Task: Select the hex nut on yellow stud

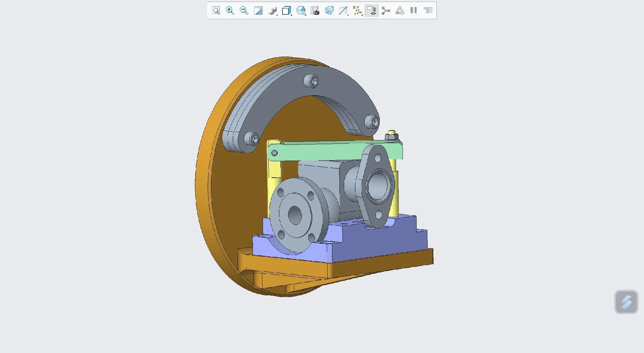Action: point(391,137)
